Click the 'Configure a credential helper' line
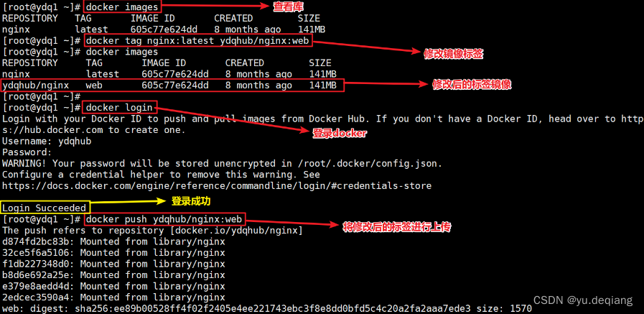This screenshot has height=314, width=644. tap(161, 175)
